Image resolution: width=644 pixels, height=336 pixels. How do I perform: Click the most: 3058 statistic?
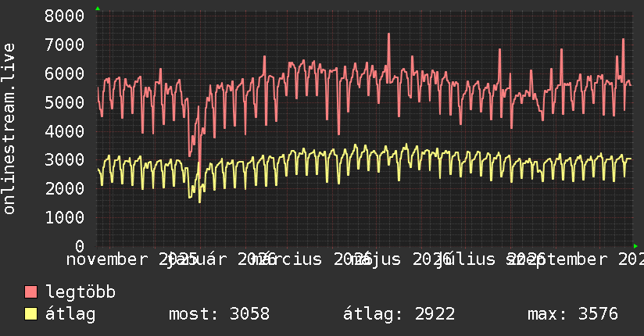(220, 314)
